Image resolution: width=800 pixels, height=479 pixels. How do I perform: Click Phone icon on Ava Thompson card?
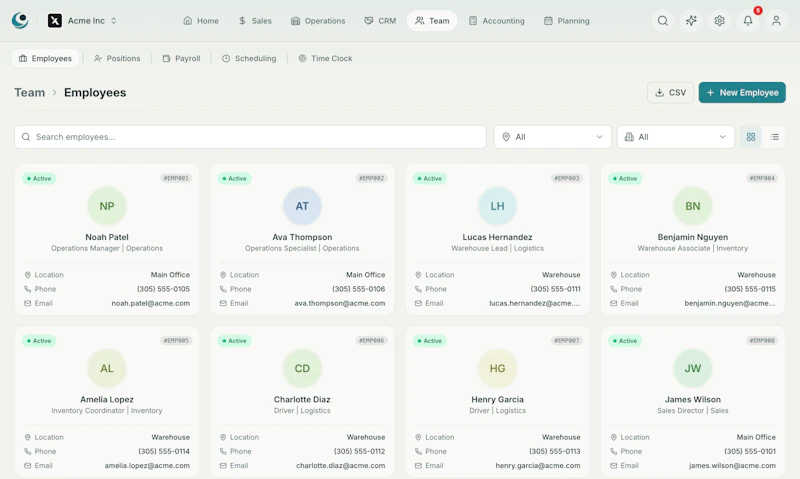click(223, 289)
